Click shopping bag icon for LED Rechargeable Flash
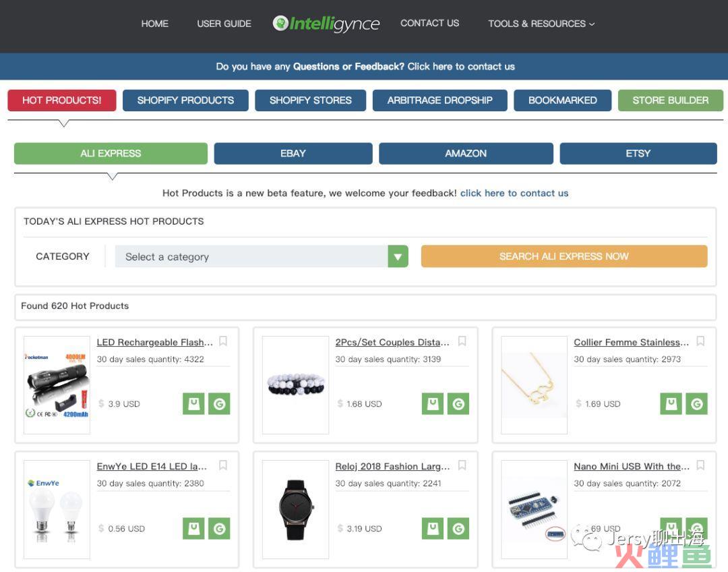 tap(193, 404)
